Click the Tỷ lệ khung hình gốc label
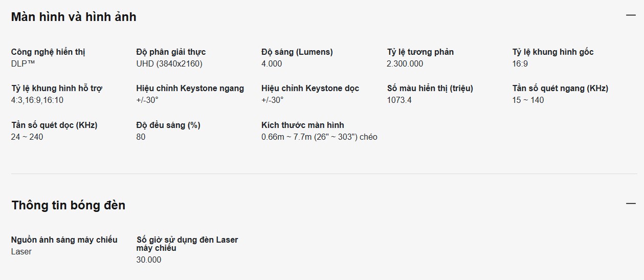This screenshot has height=280, width=644. pyautogui.click(x=553, y=52)
